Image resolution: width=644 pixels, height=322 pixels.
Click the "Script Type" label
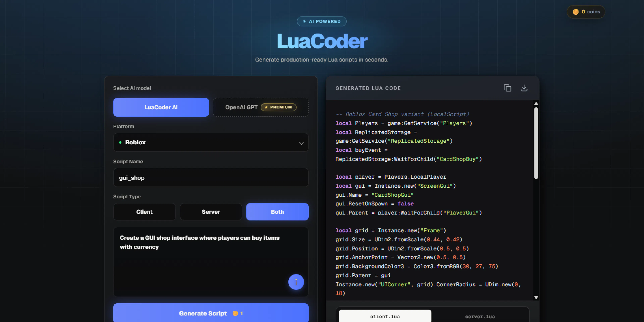coord(127,197)
